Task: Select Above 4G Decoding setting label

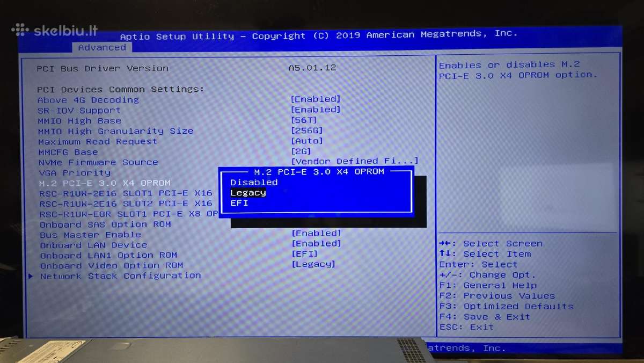Action: [88, 100]
